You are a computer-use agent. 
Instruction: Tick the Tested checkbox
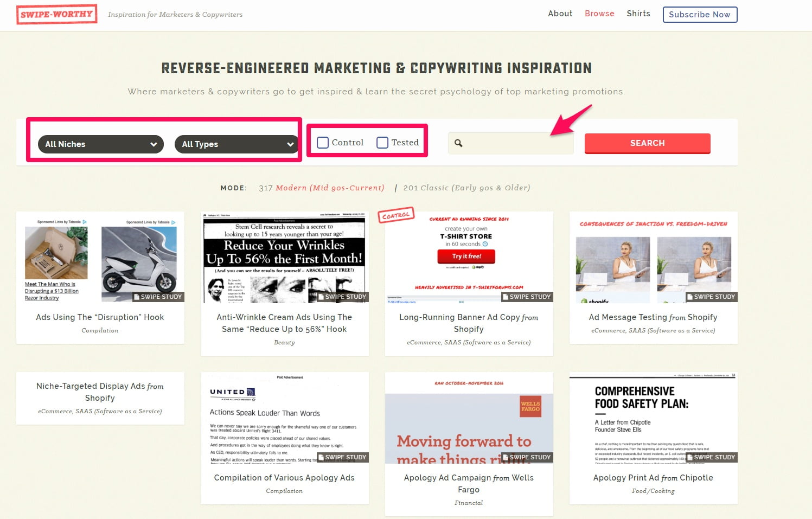pos(382,143)
